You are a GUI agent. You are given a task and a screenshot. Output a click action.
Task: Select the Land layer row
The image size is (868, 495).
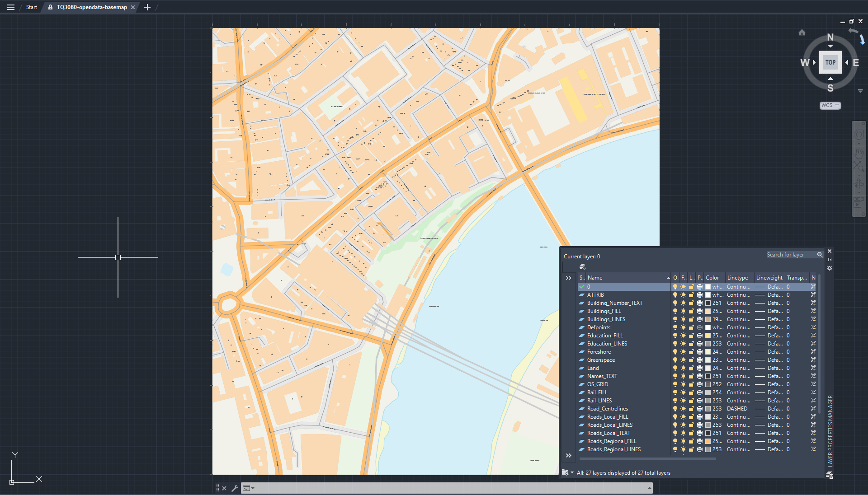point(696,368)
